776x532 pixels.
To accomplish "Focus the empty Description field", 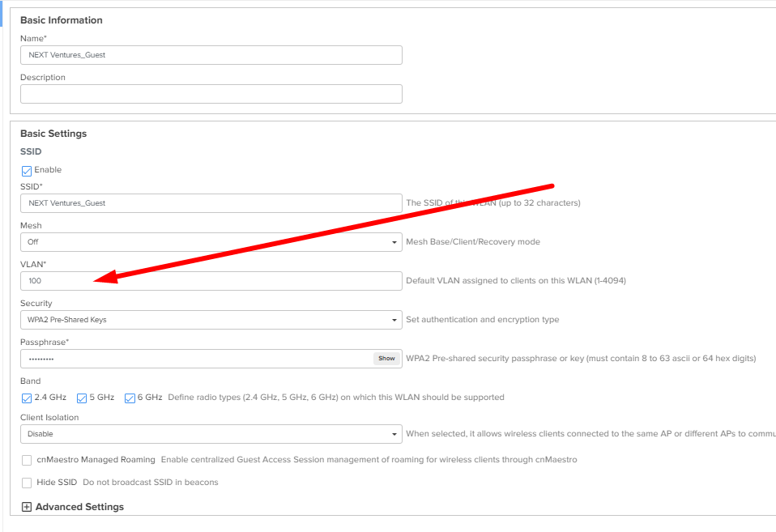I will click(211, 94).
